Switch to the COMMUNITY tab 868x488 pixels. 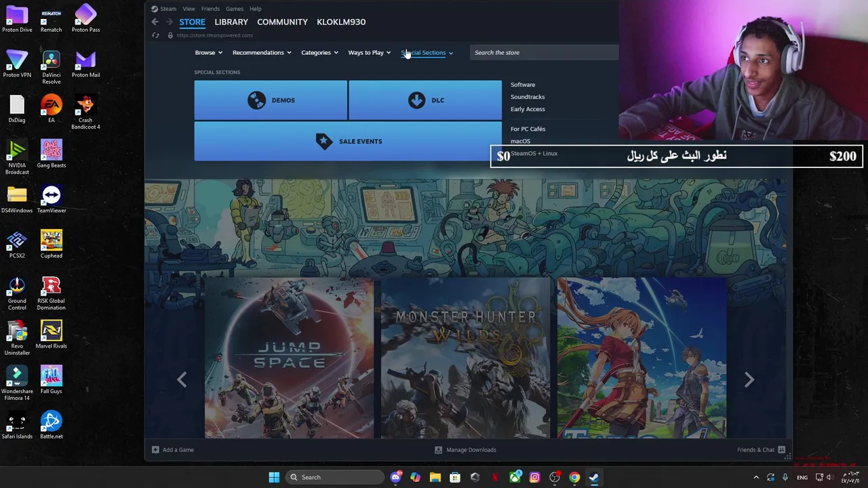tap(282, 22)
